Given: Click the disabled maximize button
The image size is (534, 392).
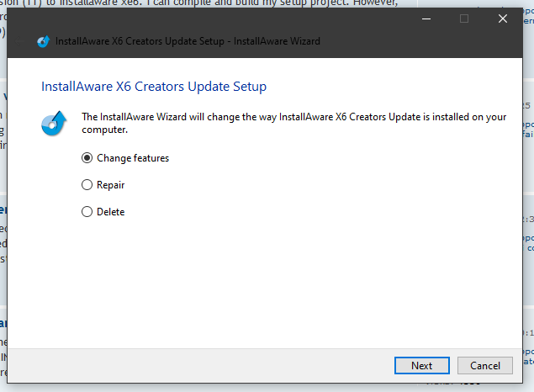Looking at the screenshot, I should [x=464, y=19].
